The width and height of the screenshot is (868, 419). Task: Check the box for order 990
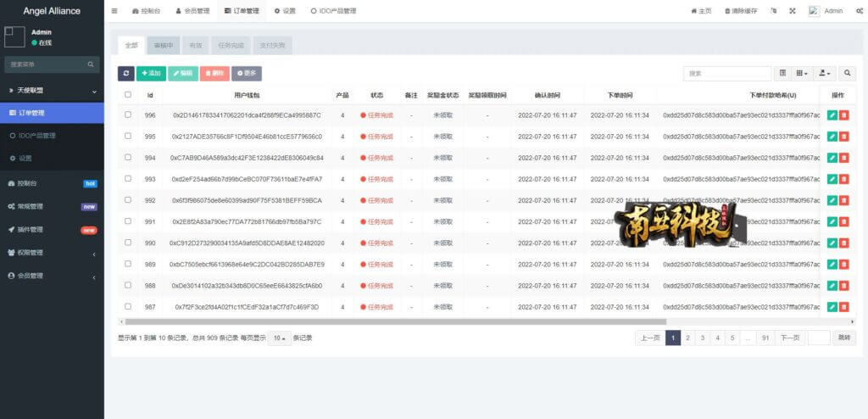pos(128,243)
